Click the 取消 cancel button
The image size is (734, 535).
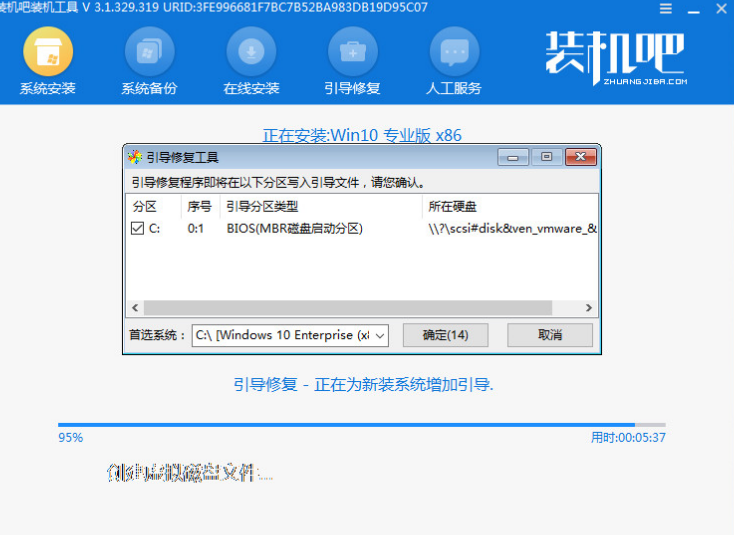tap(550, 335)
